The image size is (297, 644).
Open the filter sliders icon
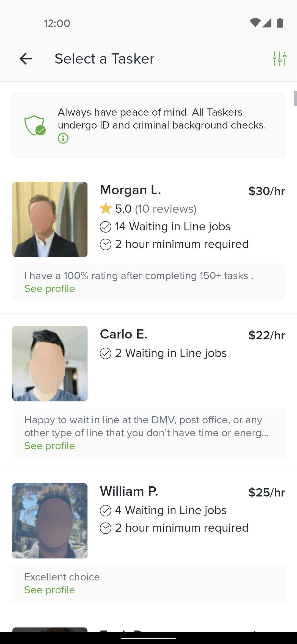280,59
